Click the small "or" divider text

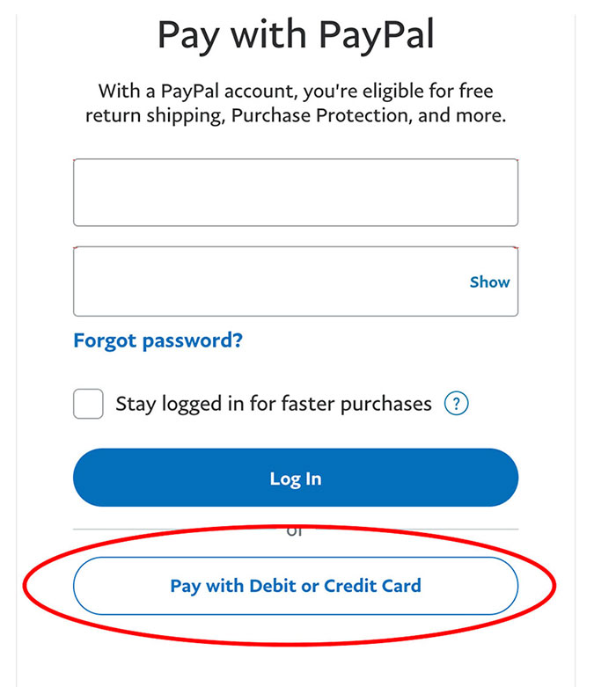pyautogui.click(x=296, y=532)
